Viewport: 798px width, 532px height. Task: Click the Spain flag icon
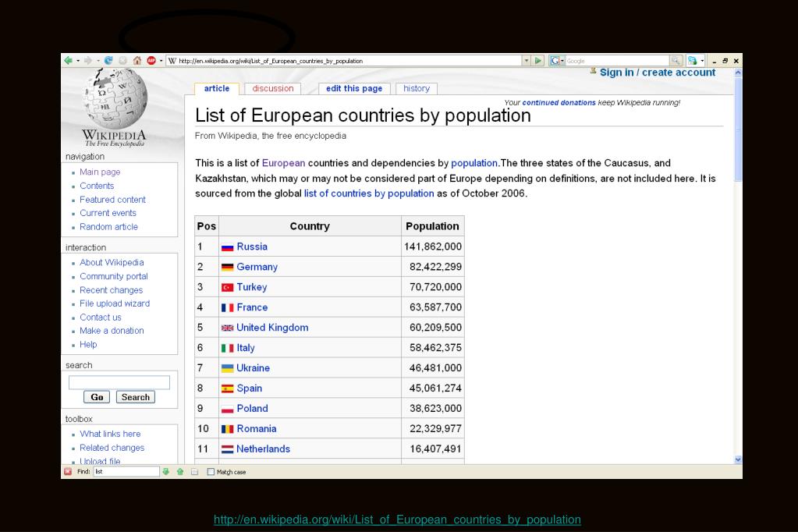pyautogui.click(x=228, y=389)
